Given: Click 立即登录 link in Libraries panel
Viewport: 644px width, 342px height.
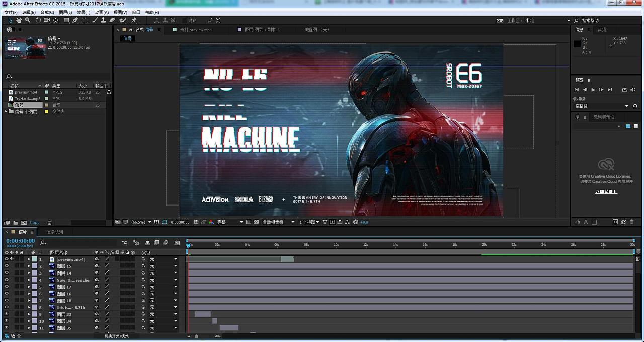Looking at the screenshot, I should pyautogui.click(x=606, y=191).
